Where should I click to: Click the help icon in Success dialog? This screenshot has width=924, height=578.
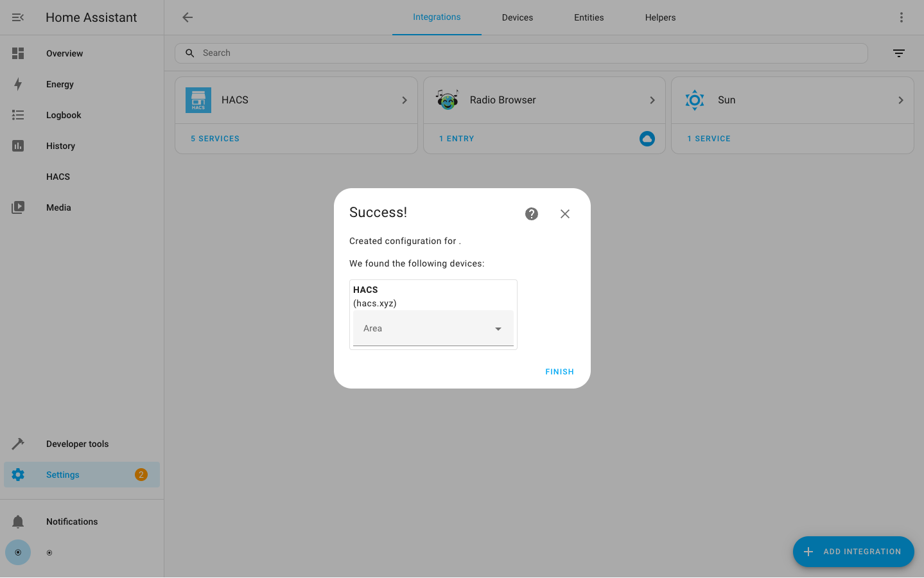[x=531, y=214]
